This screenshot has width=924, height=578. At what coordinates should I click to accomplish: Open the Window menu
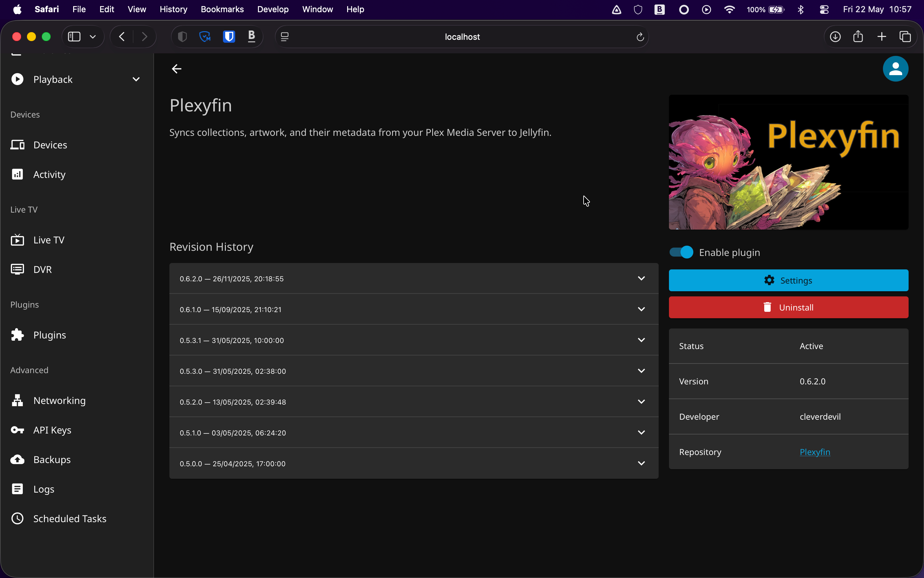tap(317, 9)
